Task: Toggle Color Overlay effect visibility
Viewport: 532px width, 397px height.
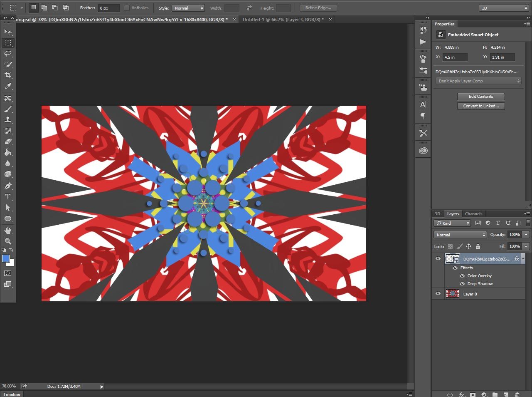Action: pyautogui.click(x=462, y=276)
